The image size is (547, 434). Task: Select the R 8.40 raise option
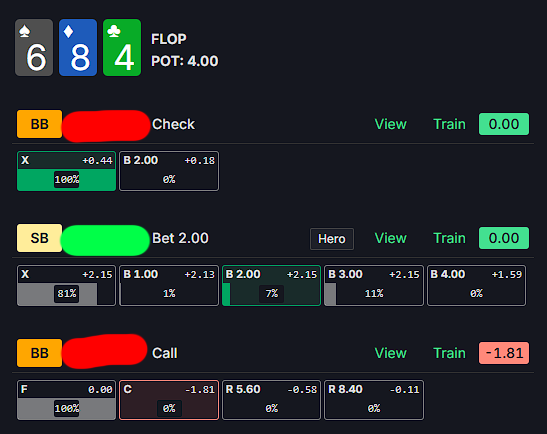[374, 400]
